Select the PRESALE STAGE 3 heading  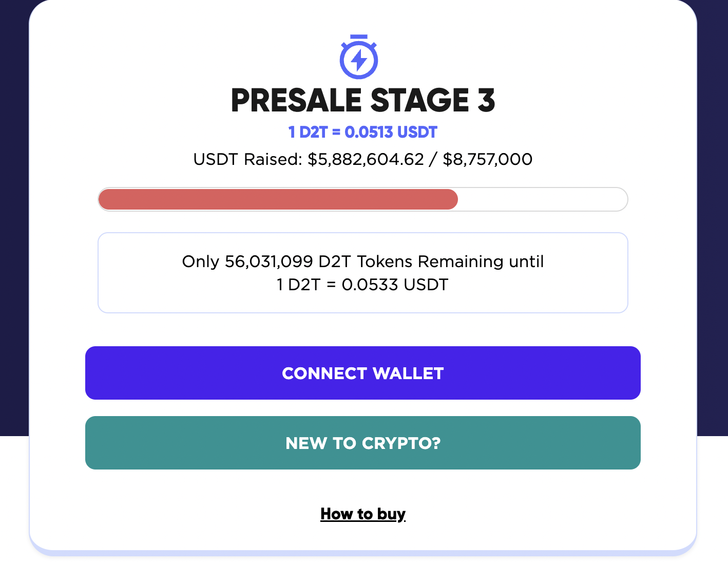(363, 100)
